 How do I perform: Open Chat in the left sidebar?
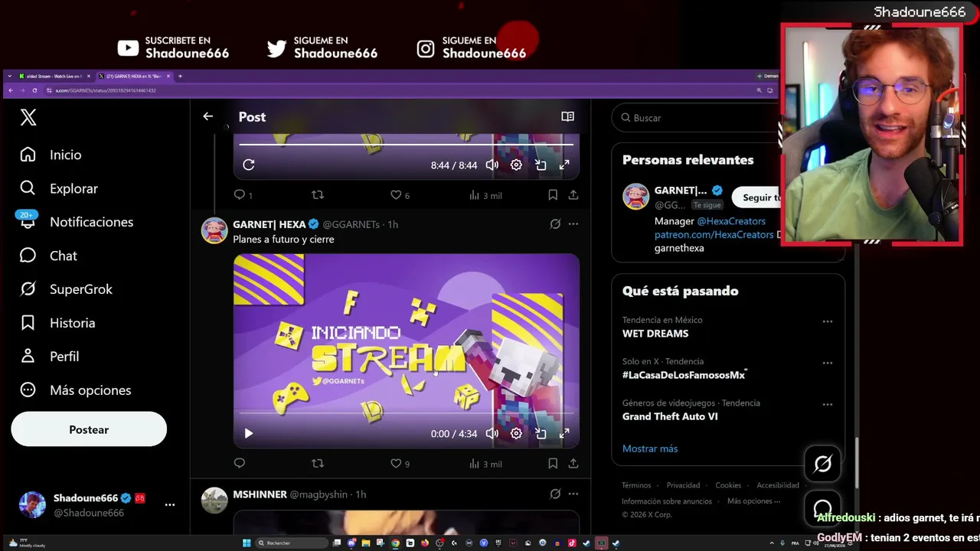click(x=48, y=256)
